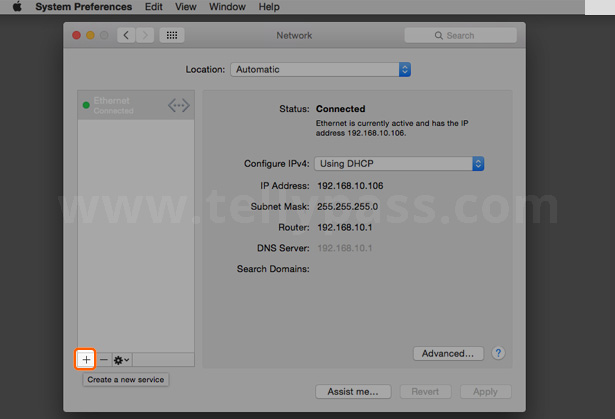Image resolution: width=615 pixels, height=419 pixels.
Task: Open the Apple menu
Action: 17,7
